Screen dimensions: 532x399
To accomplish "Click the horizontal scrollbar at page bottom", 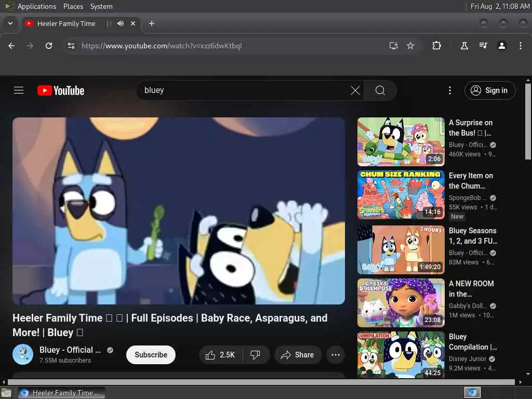I will click(x=261, y=382).
